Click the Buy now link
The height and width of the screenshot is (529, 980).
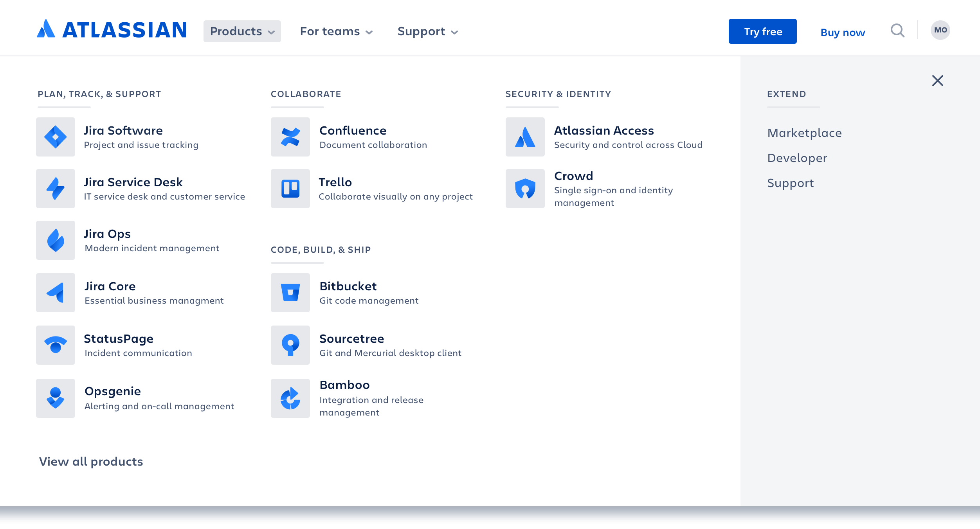tap(843, 32)
